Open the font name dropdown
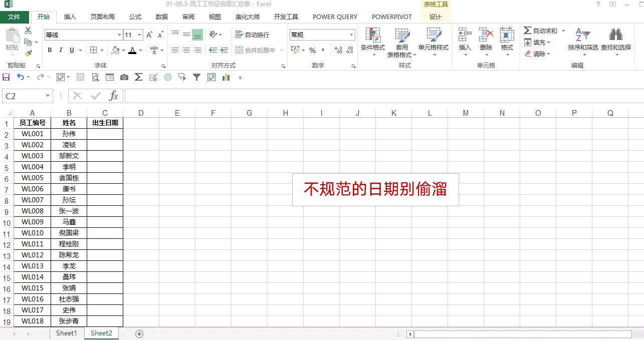The width and height of the screenshot is (644, 340). 119,35
